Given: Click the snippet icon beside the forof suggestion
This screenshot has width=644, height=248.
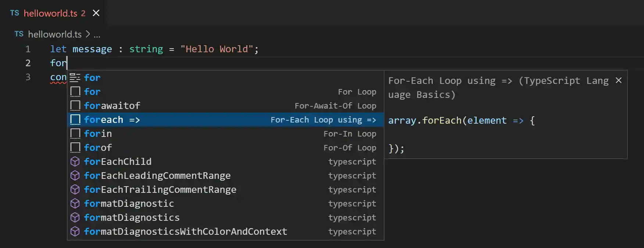Looking at the screenshot, I should tap(75, 148).
